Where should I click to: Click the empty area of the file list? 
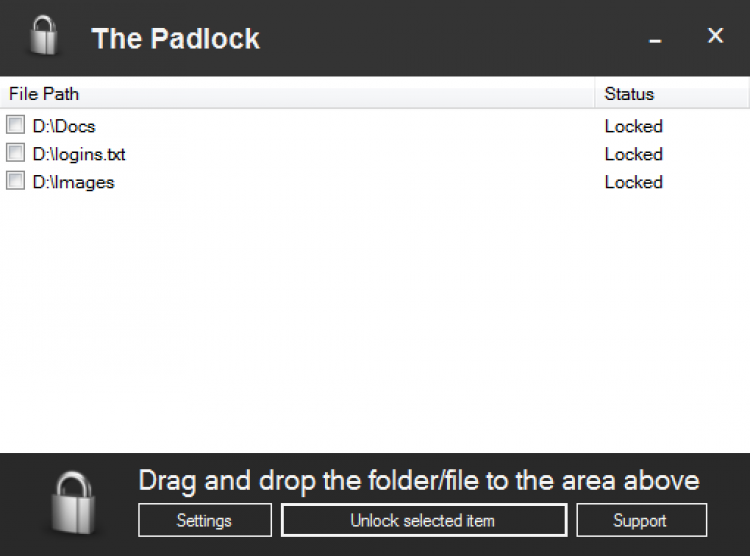pos(375,330)
